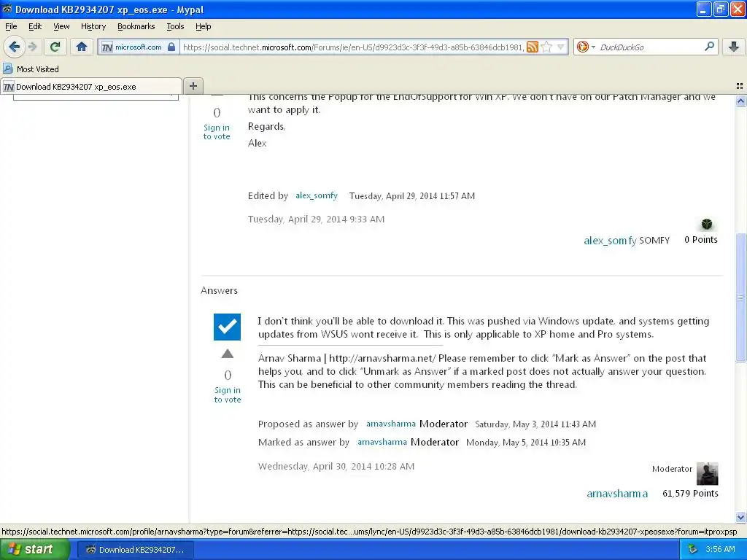Click the alex_somfy avatar cube icon
The height and width of the screenshot is (560, 747).
707,224
